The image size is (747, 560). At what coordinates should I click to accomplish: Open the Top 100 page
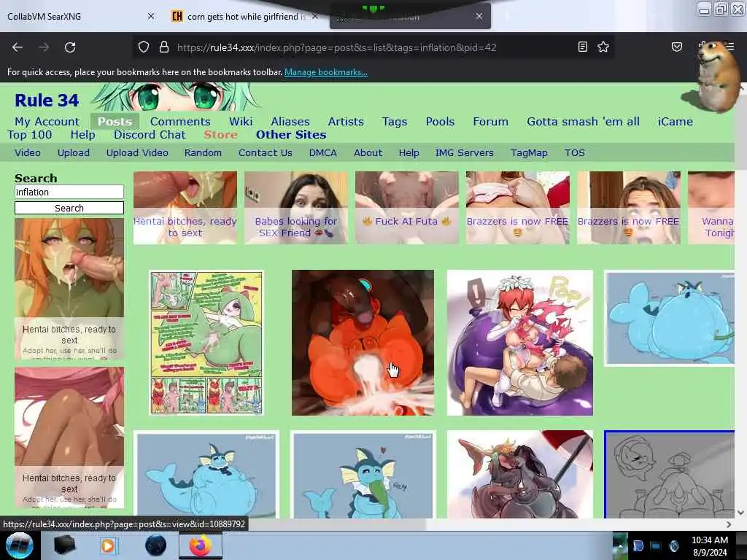coord(29,135)
